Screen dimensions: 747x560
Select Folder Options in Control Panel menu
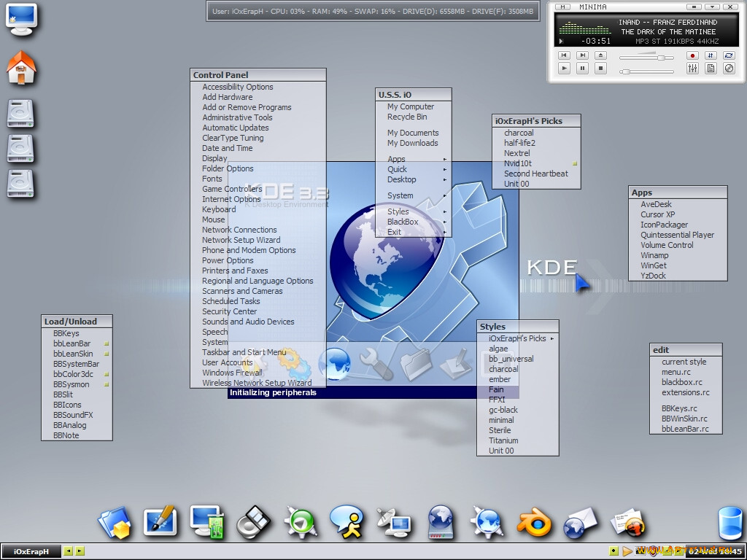[x=258, y=168]
